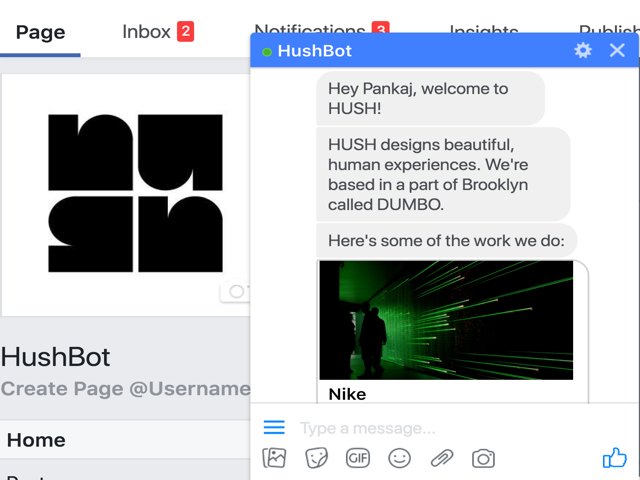Attach a file using the paperclip icon
The image size is (640, 480).
point(442,458)
